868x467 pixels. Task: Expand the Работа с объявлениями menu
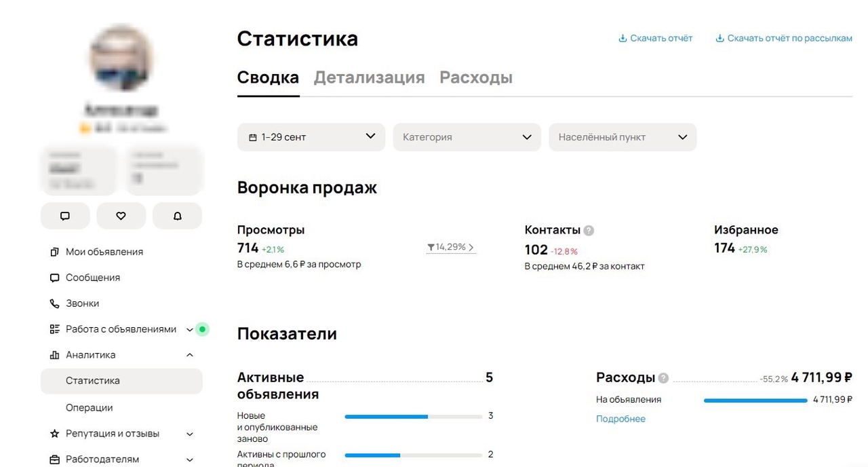(189, 329)
